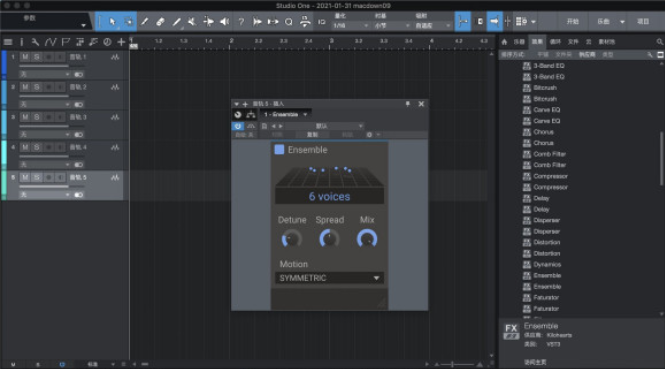Open the snap mode dropdown in toolbar
This screenshot has height=369, width=665.
433,25
